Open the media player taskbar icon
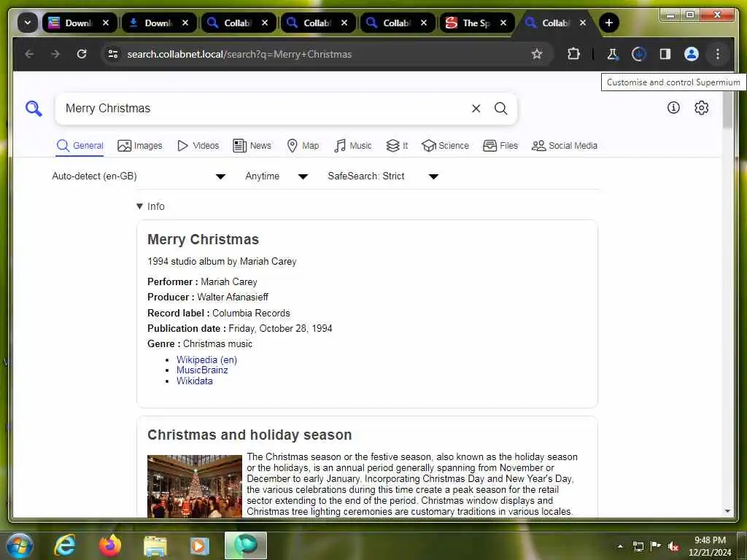 point(200,546)
